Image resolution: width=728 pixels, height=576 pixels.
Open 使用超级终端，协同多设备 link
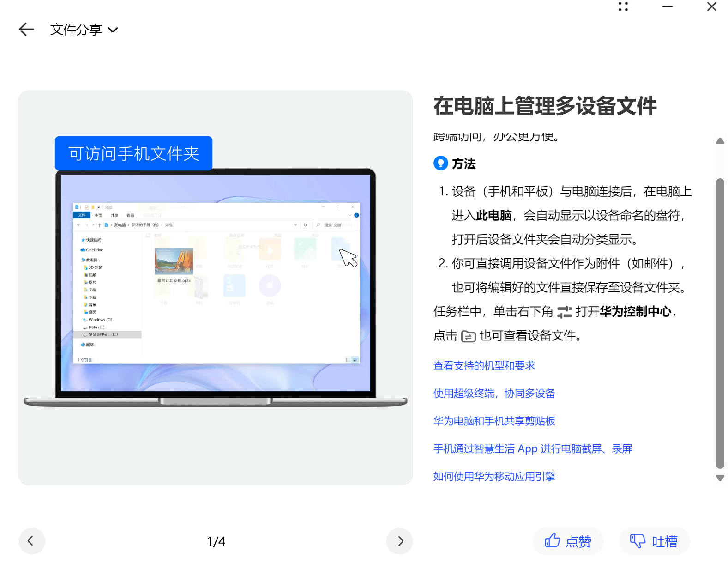[494, 394]
